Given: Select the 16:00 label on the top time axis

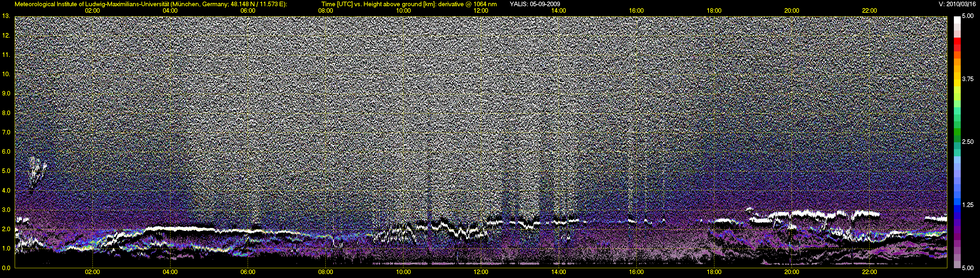Looking at the screenshot, I should (636, 11).
